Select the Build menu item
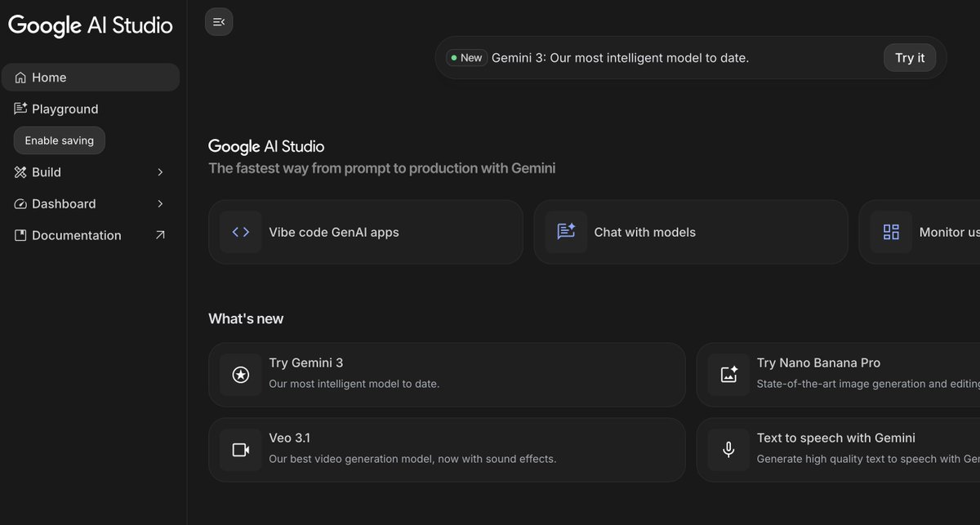The width and height of the screenshot is (980, 525). coord(91,172)
